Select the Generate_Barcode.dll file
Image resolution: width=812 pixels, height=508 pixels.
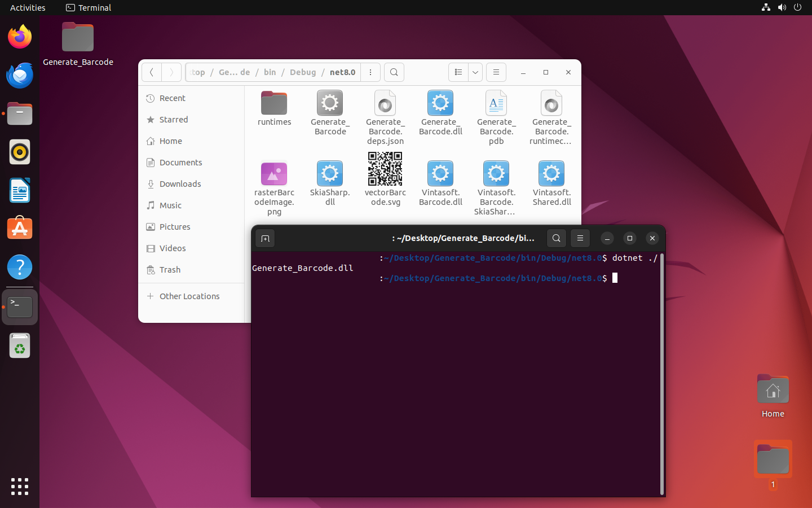[x=440, y=113]
